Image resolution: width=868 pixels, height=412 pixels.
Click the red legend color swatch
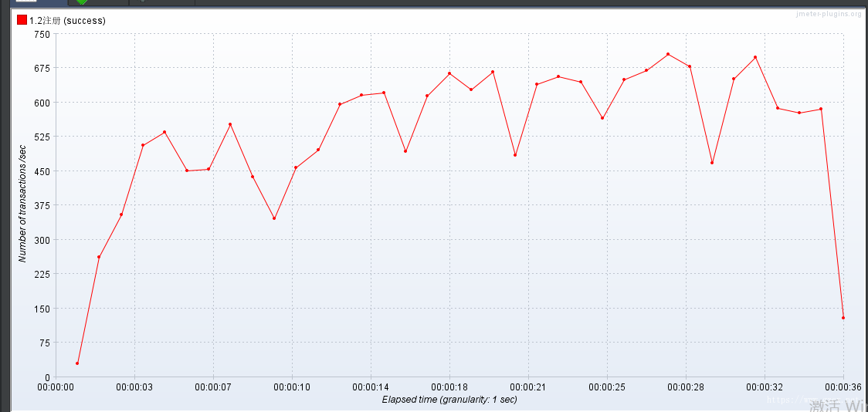pyautogui.click(x=22, y=21)
